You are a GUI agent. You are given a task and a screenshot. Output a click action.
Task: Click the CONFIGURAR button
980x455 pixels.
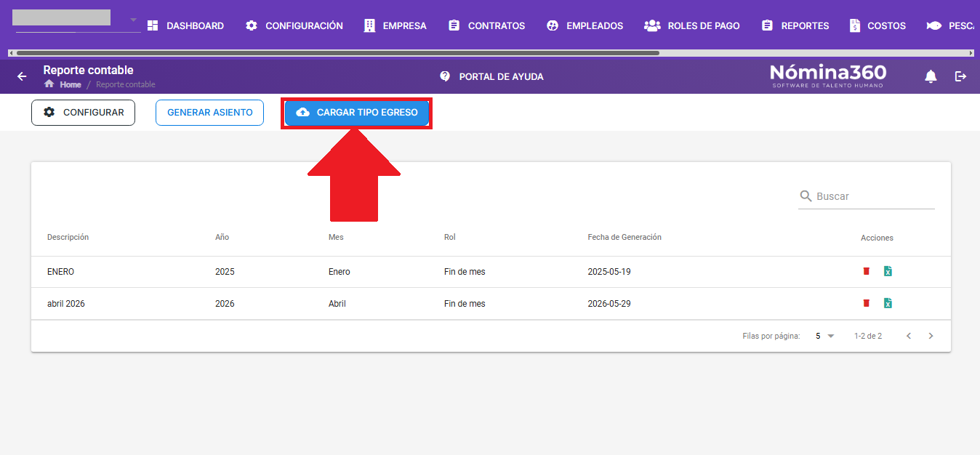pos(83,113)
